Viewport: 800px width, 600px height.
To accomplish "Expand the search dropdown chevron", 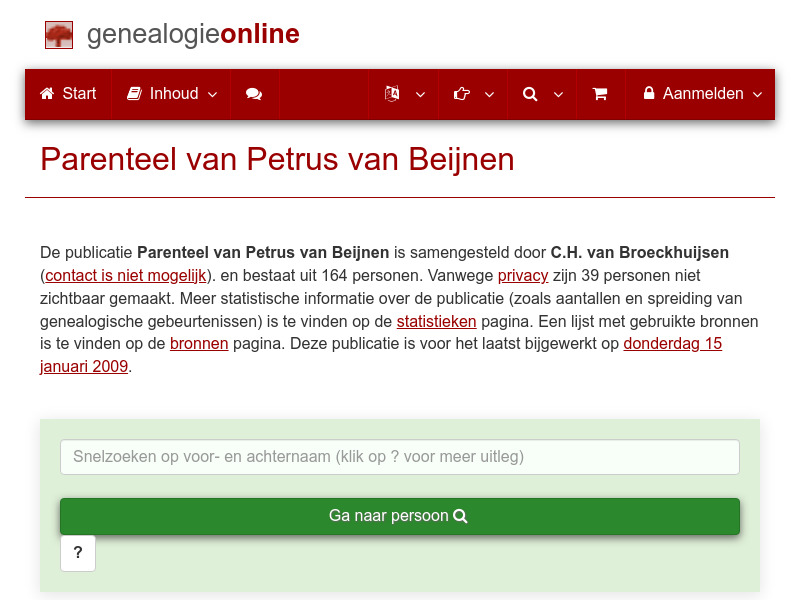I will 559,94.
